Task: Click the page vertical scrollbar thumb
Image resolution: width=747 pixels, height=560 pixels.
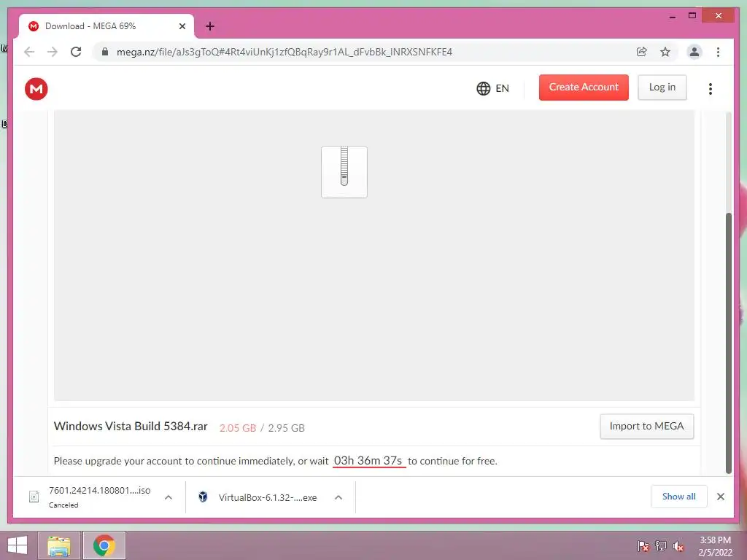Action: tap(728, 343)
